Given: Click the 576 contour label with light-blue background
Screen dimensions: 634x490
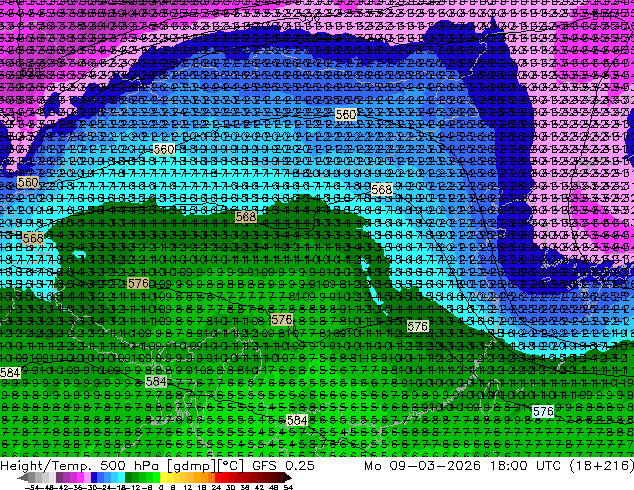Looking at the screenshot, I should [x=543, y=412].
